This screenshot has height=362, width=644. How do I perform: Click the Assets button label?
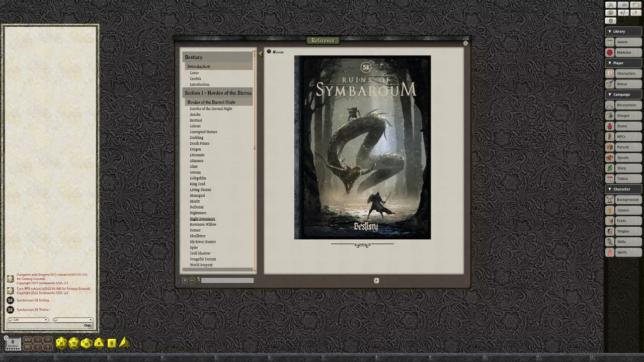[628, 42]
